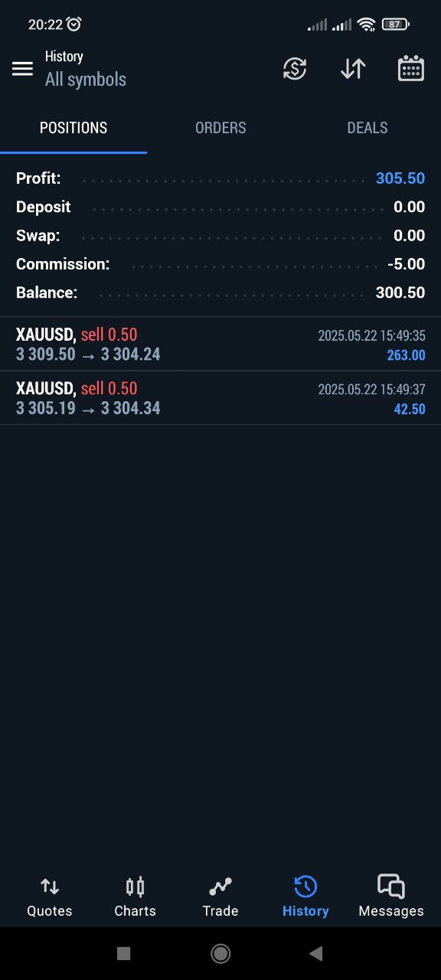Open the calendar date range icon
The width and height of the screenshot is (441, 980).
(x=411, y=69)
